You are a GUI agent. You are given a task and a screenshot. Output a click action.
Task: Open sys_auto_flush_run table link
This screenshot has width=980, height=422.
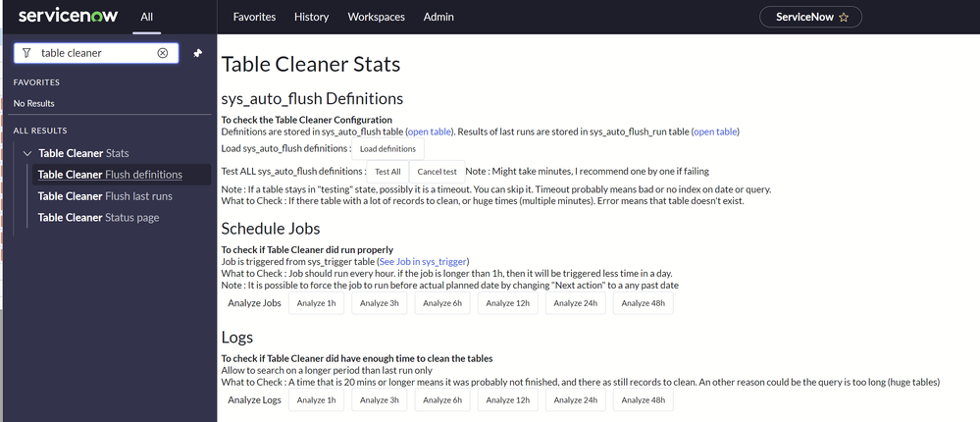715,132
